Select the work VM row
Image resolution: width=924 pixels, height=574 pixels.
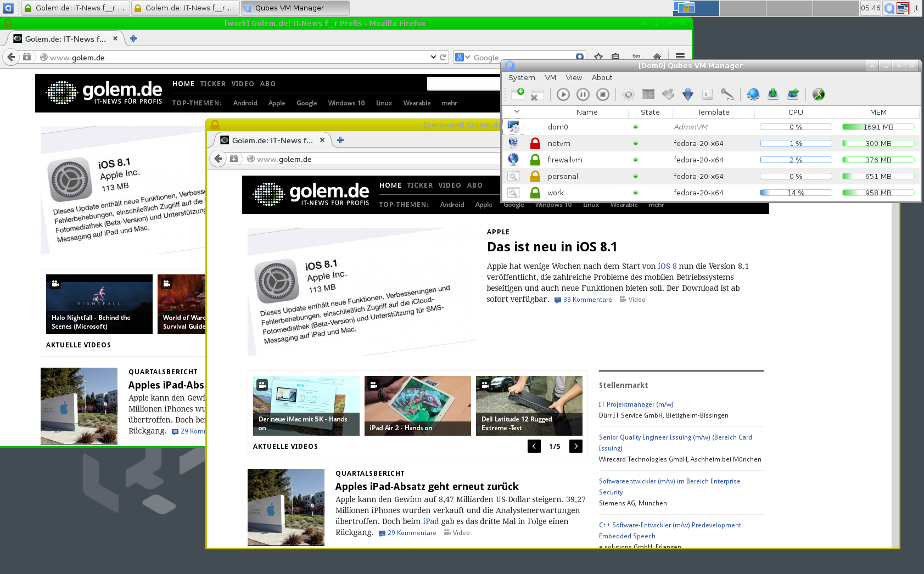tap(587, 193)
